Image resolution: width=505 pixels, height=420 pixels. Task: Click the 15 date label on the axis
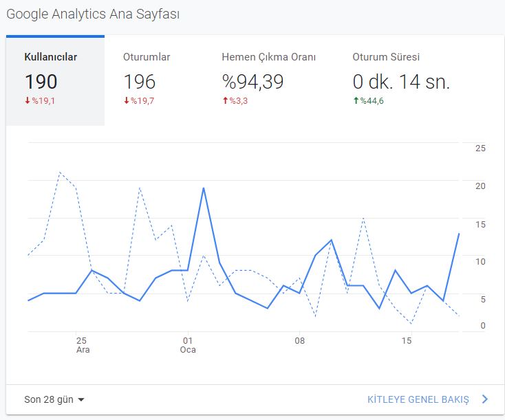[407, 340]
